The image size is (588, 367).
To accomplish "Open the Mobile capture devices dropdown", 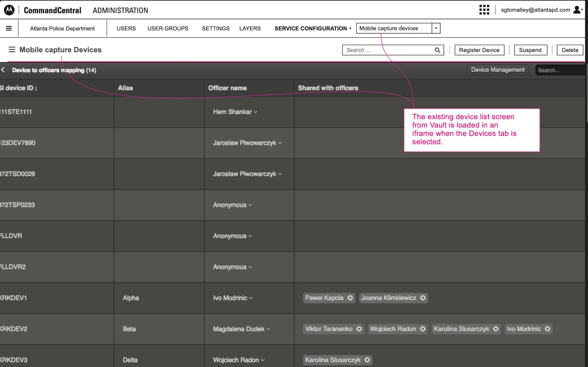I will click(436, 28).
